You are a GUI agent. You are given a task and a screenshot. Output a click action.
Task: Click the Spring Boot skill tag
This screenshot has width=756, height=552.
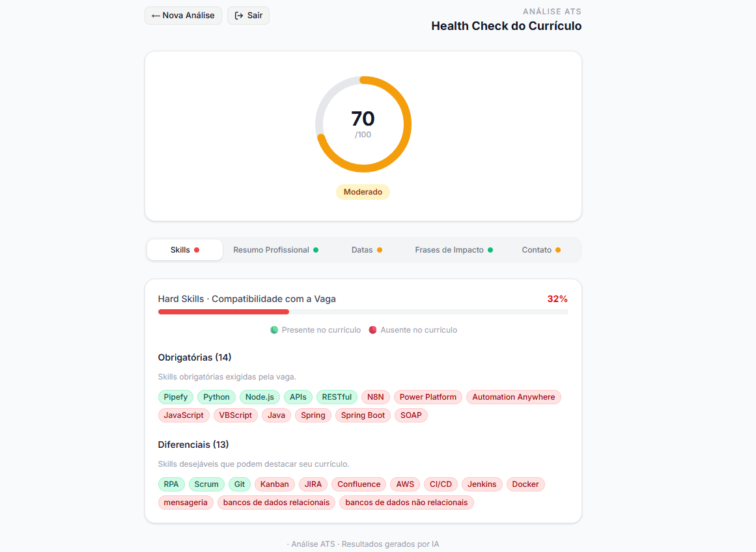pos(363,415)
